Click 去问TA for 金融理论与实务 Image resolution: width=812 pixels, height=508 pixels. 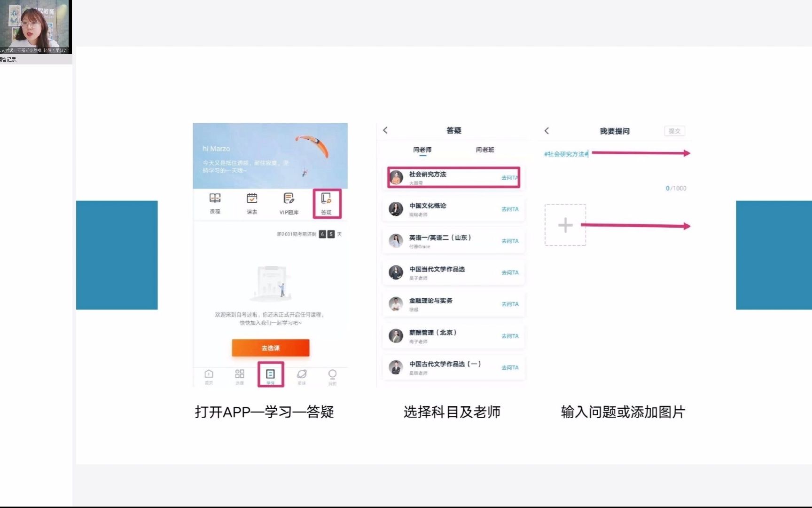click(510, 304)
